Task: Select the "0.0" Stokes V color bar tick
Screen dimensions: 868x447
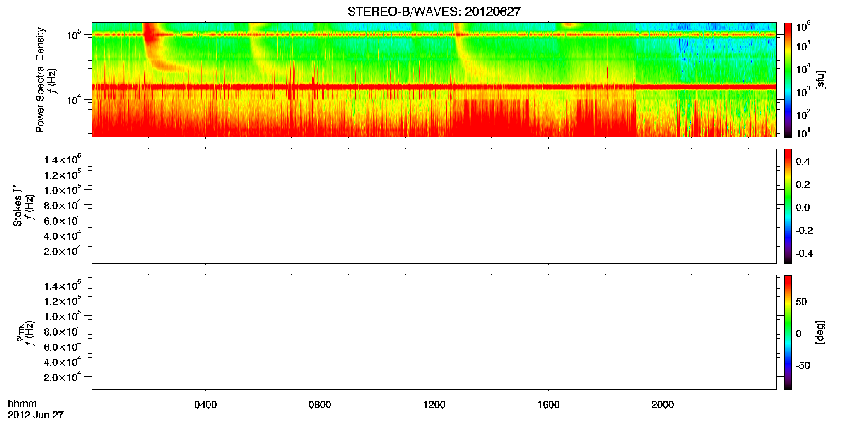Action: [803, 207]
